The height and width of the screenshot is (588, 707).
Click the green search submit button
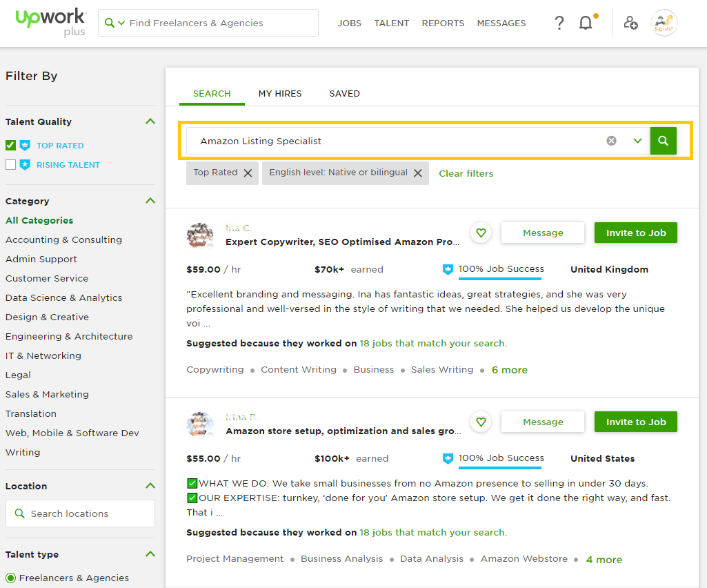[x=663, y=141]
